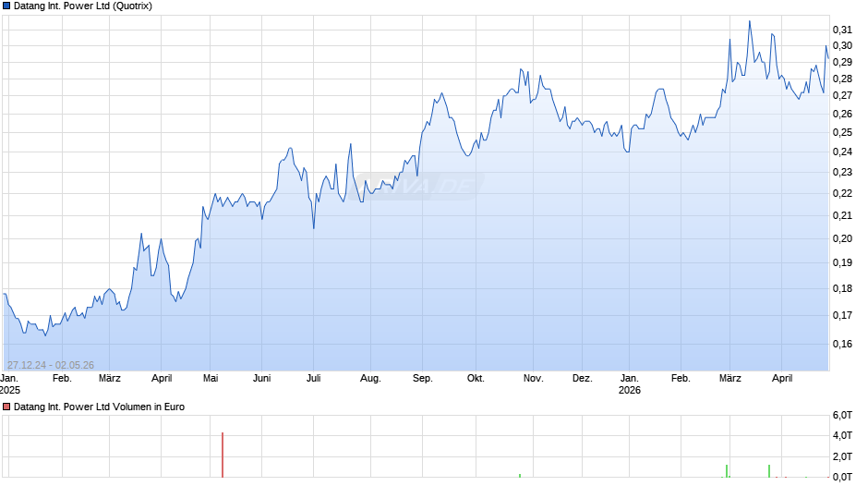
Task: Click the price axis label 0,30
Action: pos(842,45)
